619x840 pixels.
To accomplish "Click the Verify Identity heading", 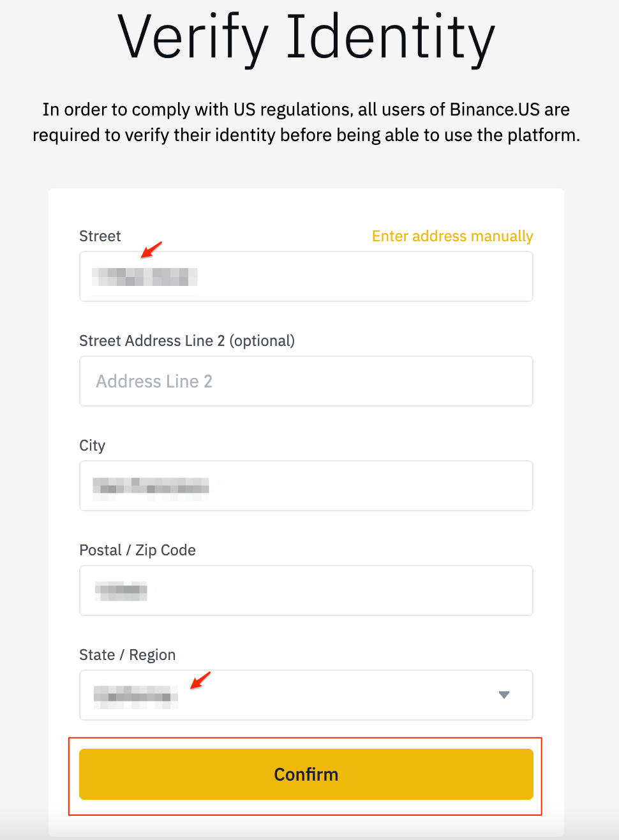I will [x=306, y=37].
